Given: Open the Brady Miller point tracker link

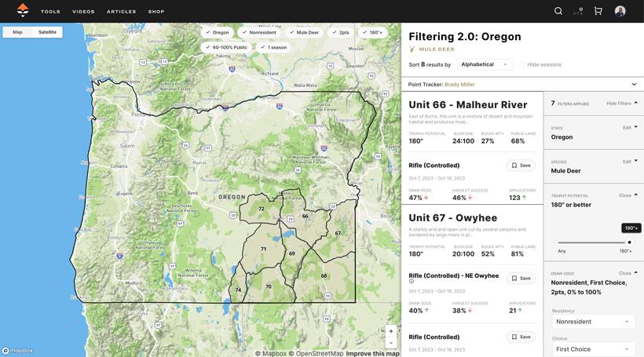Looking at the screenshot, I should [x=459, y=85].
